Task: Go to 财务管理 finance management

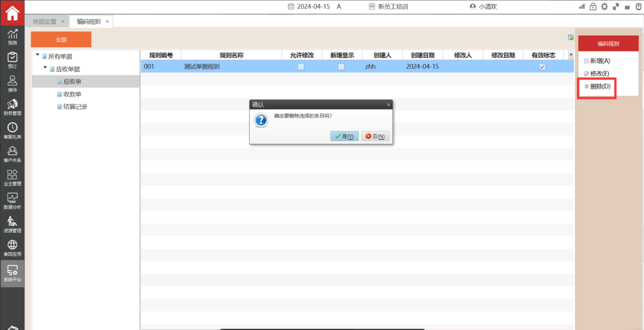Action: pyautogui.click(x=12, y=107)
